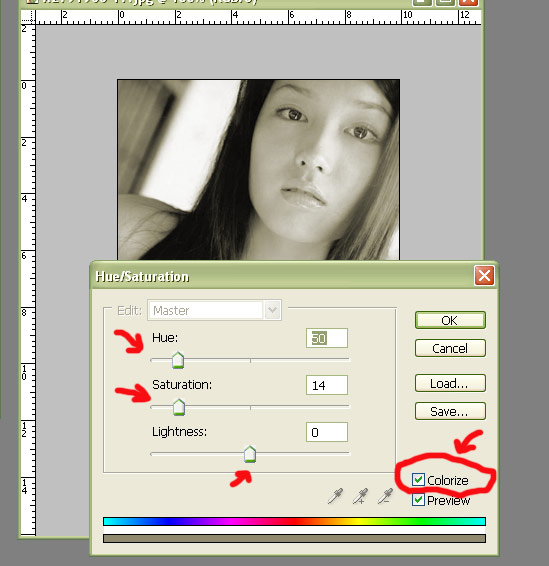549x566 pixels.
Task: Click the ruler origin corner box
Action: pyautogui.click(x=28, y=17)
